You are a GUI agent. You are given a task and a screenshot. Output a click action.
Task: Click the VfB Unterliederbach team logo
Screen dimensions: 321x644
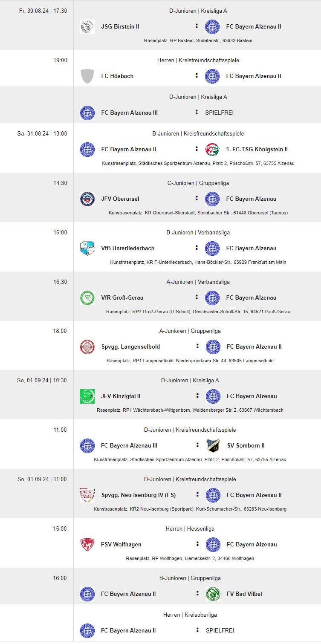[x=87, y=248]
